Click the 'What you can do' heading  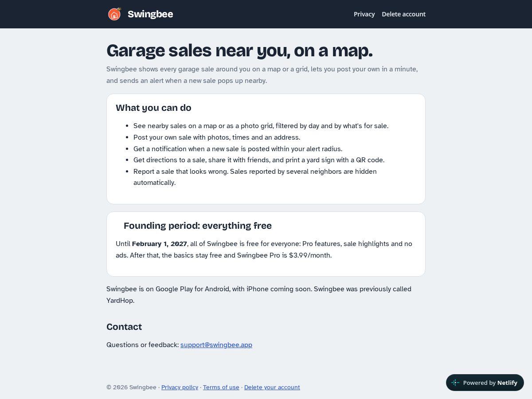(153, 108)
